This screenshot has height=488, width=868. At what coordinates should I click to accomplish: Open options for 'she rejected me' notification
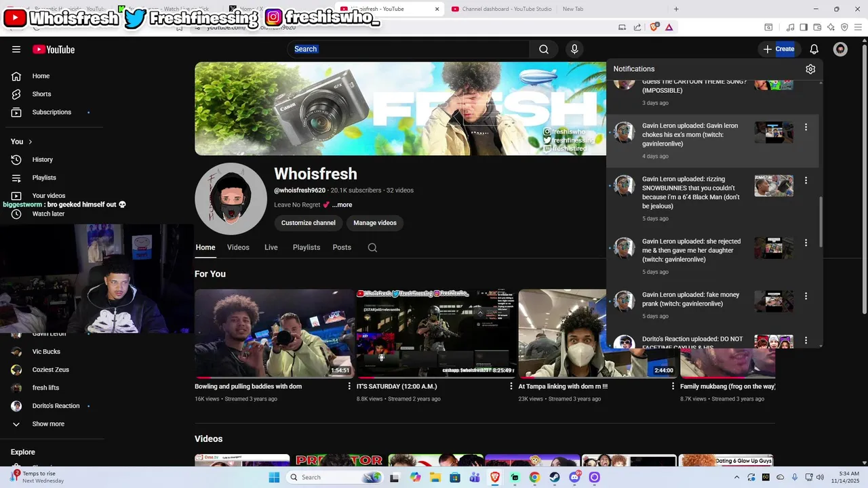(806, 243)
